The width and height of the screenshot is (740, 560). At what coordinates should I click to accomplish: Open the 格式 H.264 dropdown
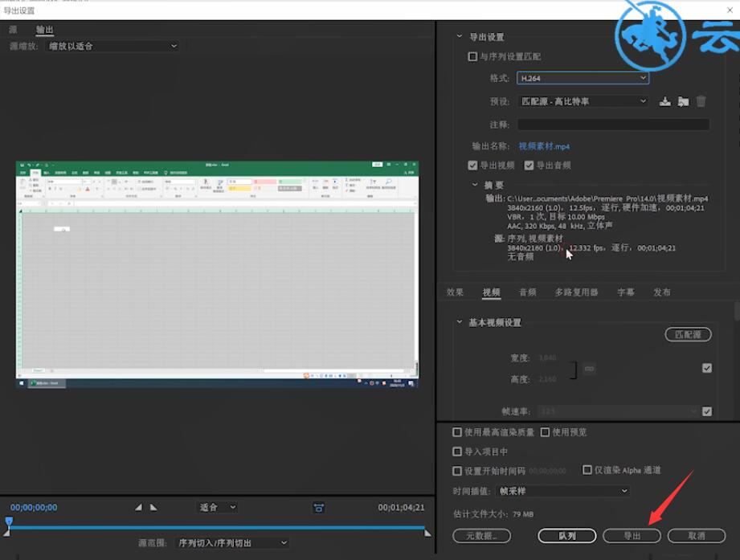click(x=583, y=78)
